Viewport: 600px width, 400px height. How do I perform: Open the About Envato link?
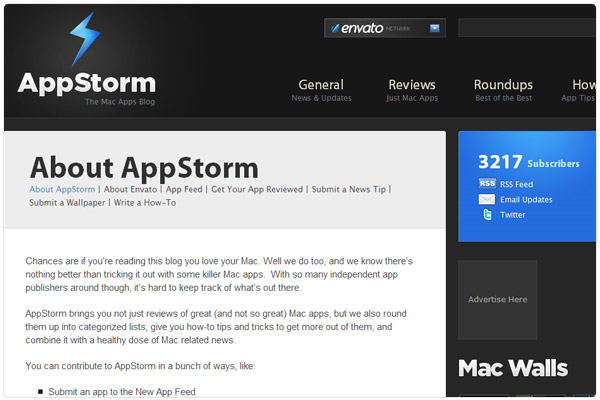tap(131, 189)
